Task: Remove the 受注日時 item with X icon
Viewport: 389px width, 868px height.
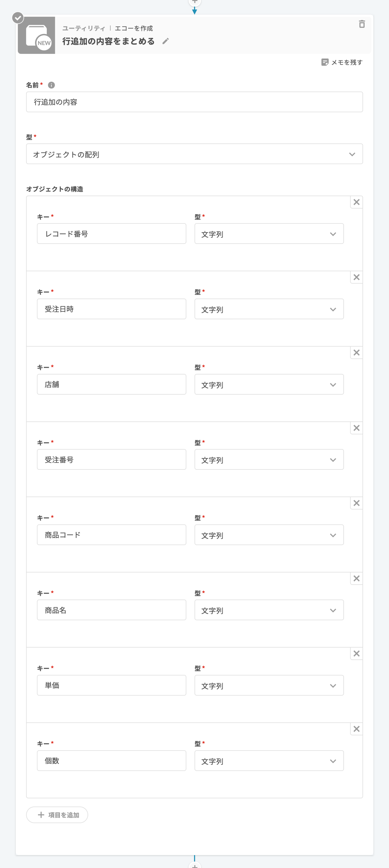Action: pyautogui.click(x=356, y=277)
